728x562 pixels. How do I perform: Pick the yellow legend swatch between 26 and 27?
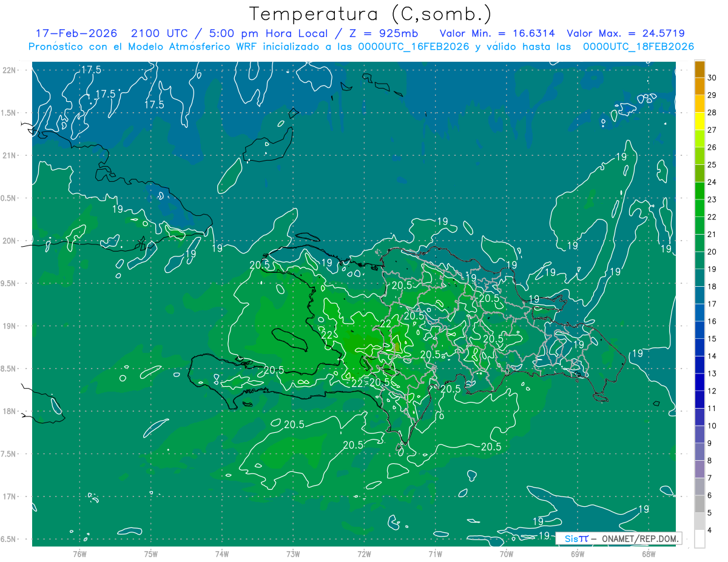click(x=699, y=139)
